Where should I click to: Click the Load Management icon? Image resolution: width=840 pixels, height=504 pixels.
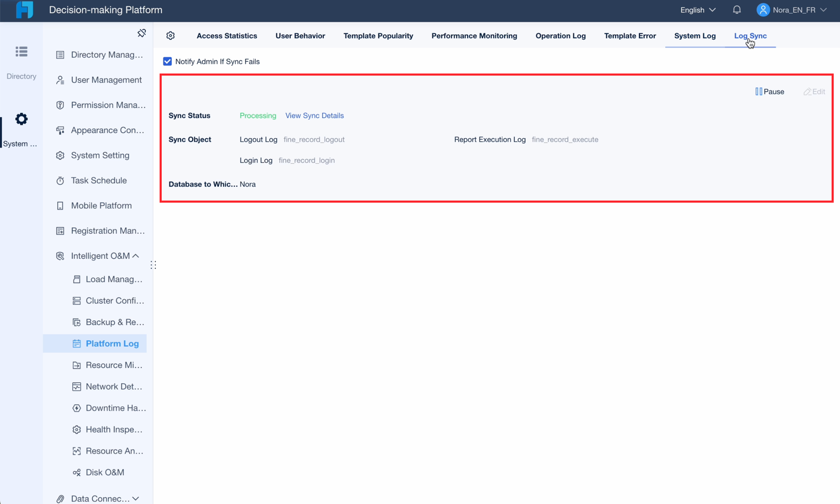(x=77, y=279)
